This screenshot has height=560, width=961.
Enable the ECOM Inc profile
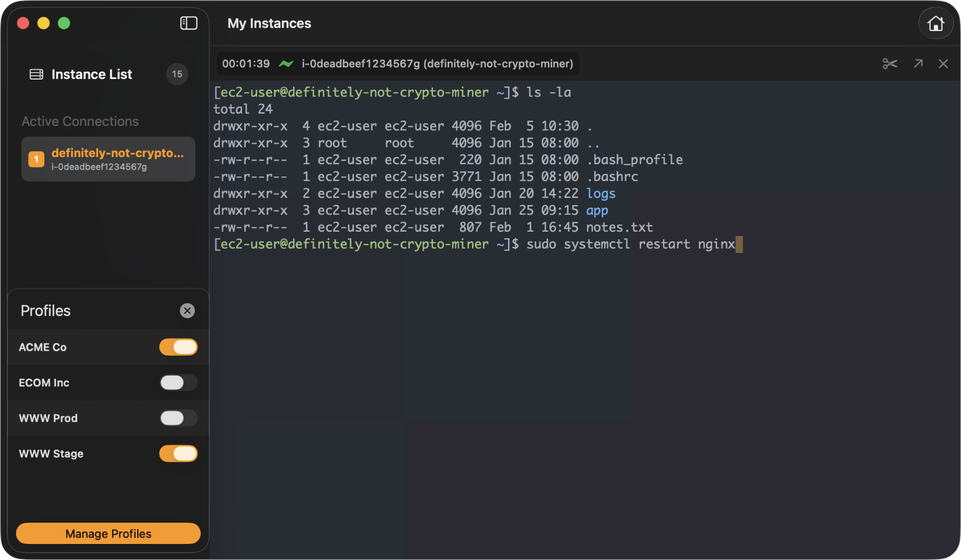178,383
